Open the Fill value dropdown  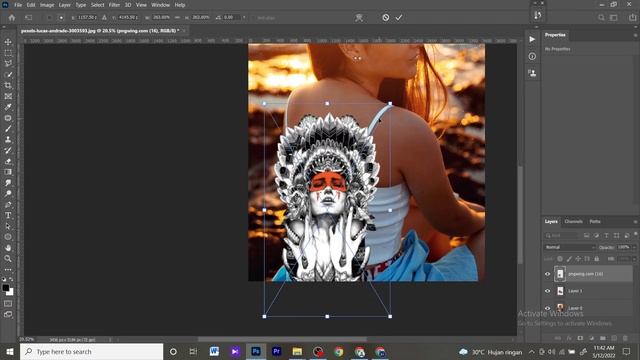(x=634, y=259)
